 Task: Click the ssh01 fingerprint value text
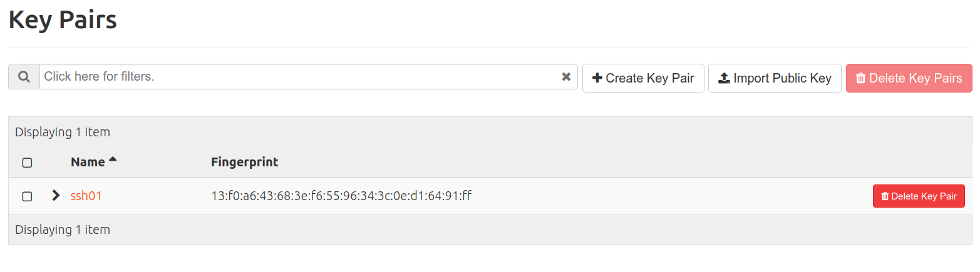[341, 196]
